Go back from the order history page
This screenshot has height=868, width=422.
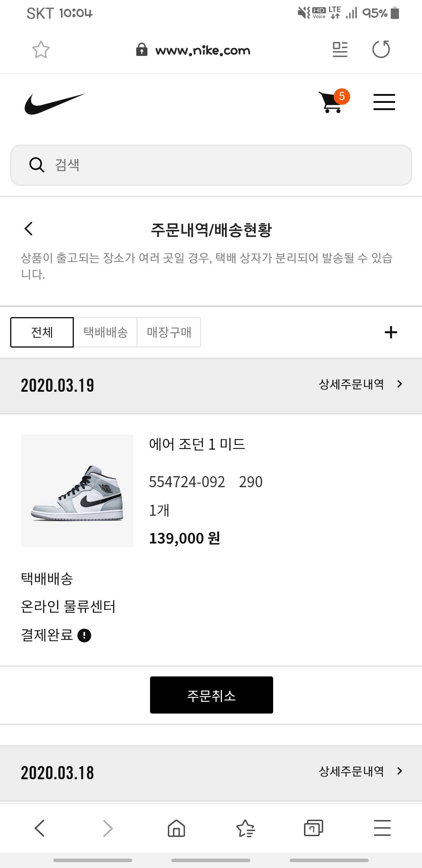coord(29,229)
